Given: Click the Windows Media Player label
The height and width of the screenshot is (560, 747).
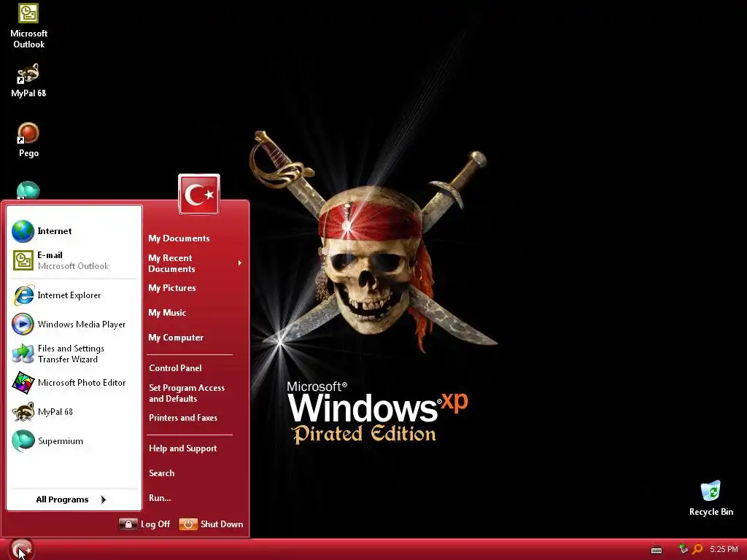Looking at the screenshot, I should point(82,324).
